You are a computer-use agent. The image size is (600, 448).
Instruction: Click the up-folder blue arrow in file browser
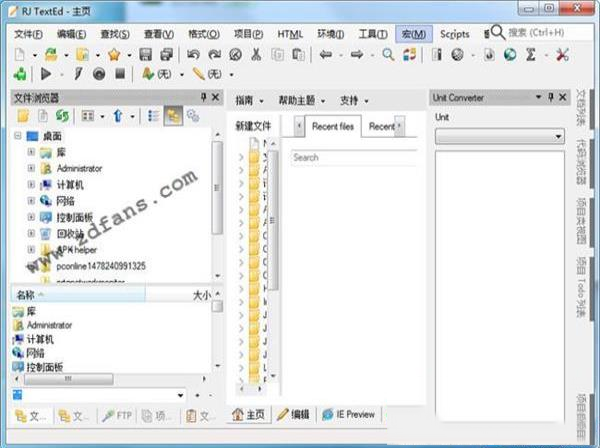click(117, 117)
